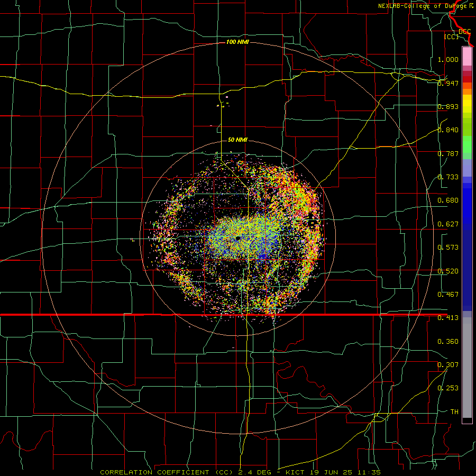Click the DCC product label
The height and width of the screenshot is (476, 476).
pos(464,32)
